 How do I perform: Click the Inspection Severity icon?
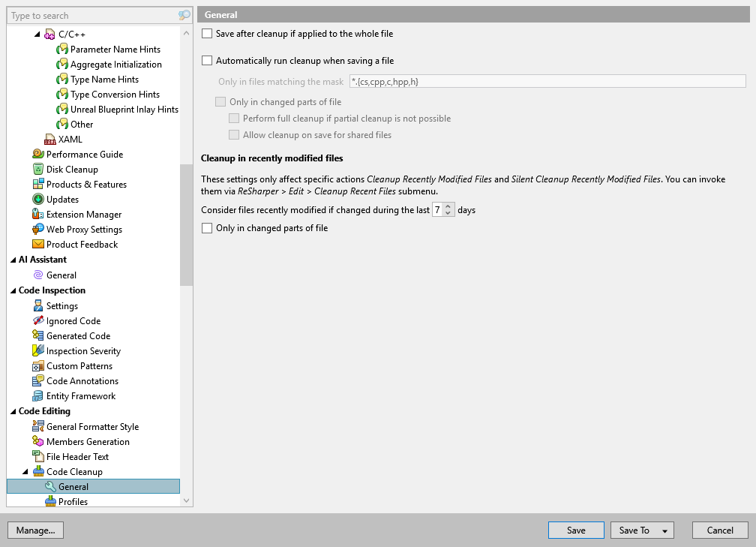tap(38, 350)
